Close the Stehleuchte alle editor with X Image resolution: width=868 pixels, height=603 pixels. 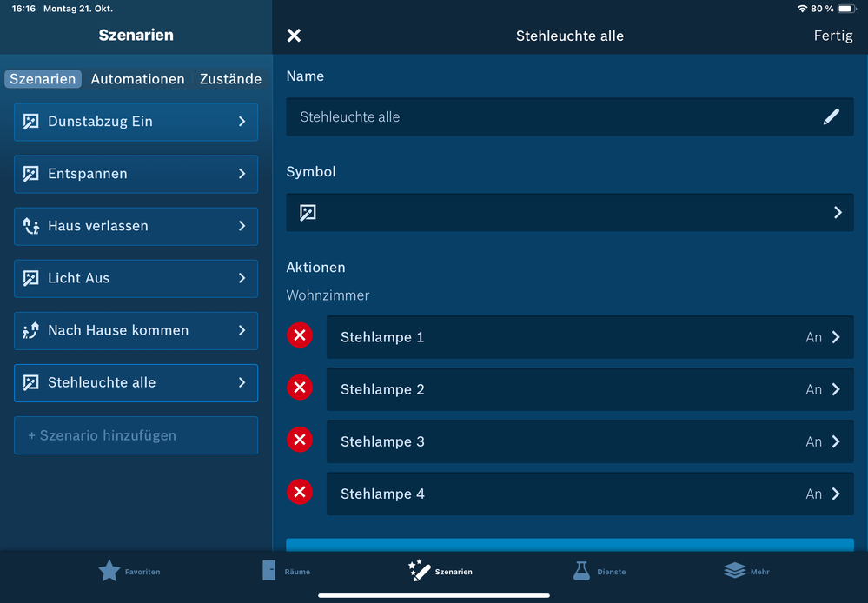[x=295, y=36]
